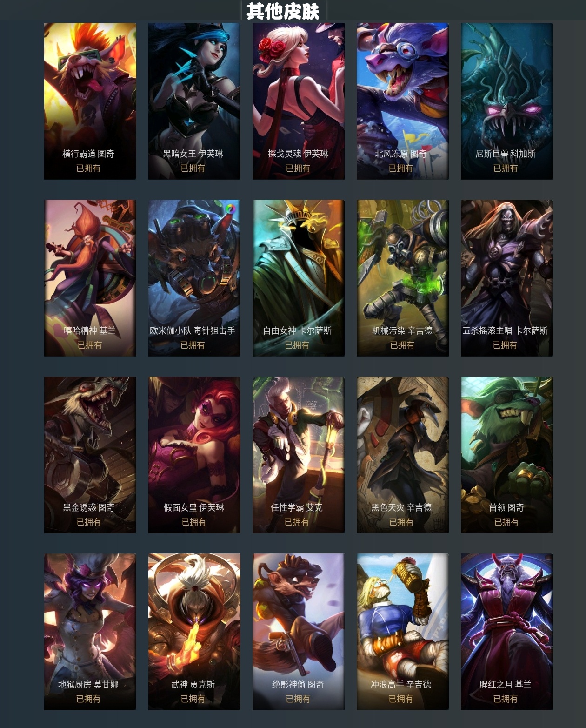View the 嘻哈精神 基兰 skin card
Screen dimensions: 586x728
pyautogui.click(x=90, y=278)
